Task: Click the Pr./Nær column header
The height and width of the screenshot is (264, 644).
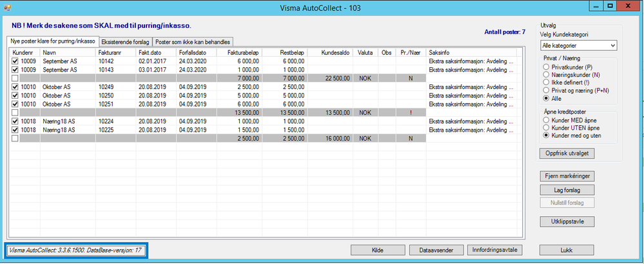Action: (410, 53)
